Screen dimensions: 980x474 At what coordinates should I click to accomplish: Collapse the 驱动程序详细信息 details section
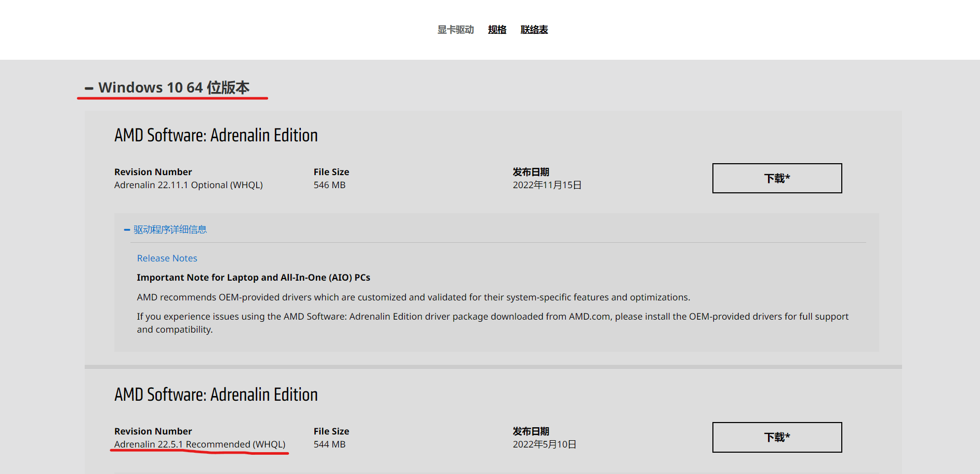pyautogui.click(x=165, y=230)
